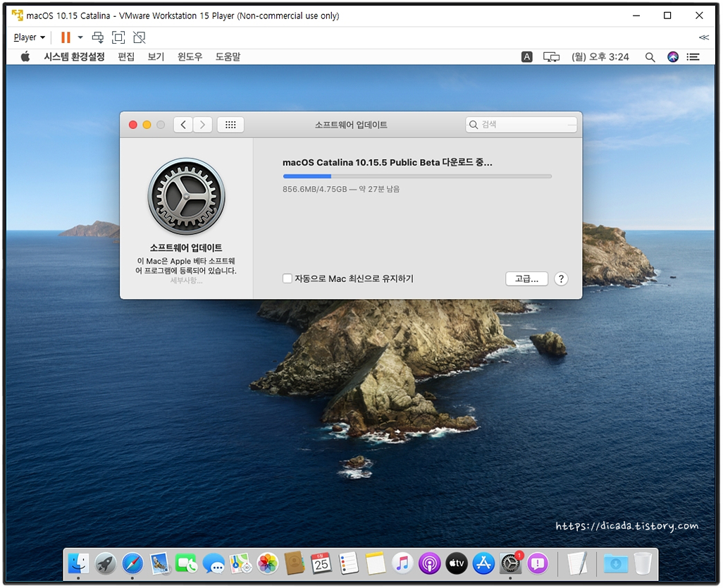Open Reminders list icon in Dock
The image size is (723, 588).
(x=349, y=563)
